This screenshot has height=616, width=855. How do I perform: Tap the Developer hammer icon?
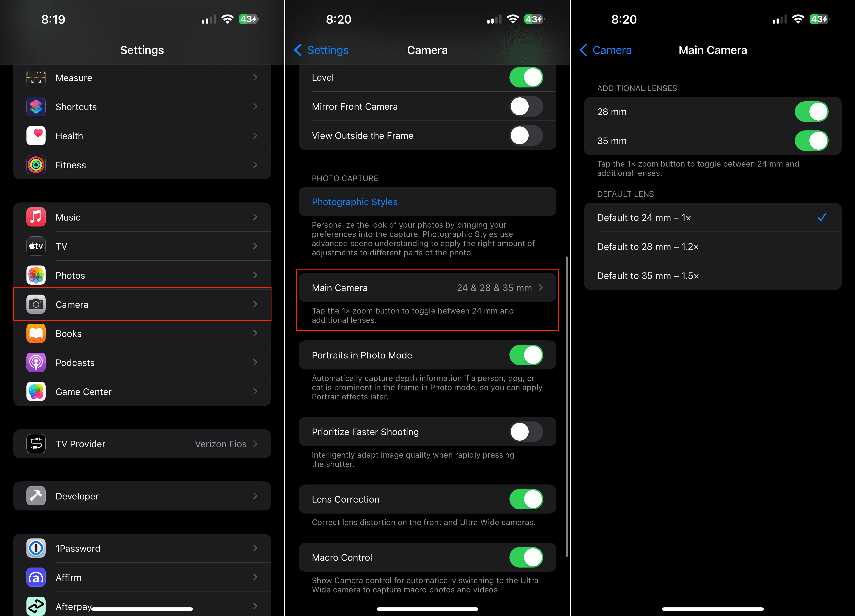coord(36,496)
